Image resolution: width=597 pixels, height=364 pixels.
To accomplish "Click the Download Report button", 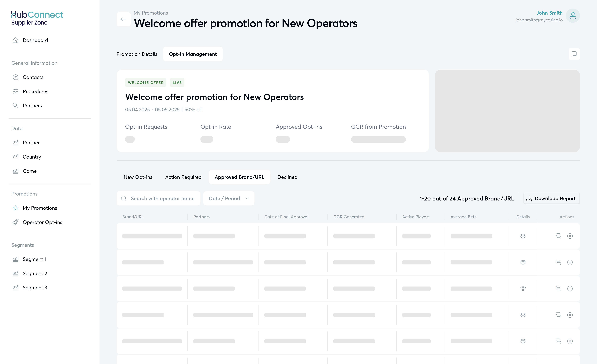I will pyautogui.click(x=551, y=198).
